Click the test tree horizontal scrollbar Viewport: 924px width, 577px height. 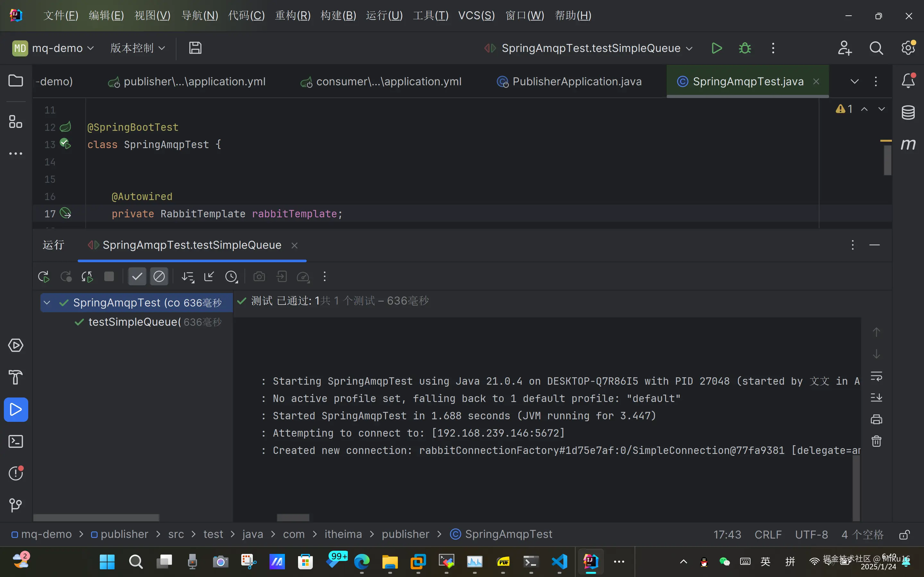[96, 517]
